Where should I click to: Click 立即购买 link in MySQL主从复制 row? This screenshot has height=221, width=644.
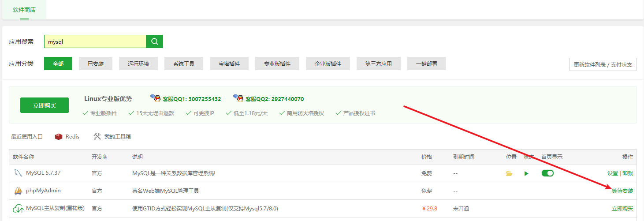622,208
